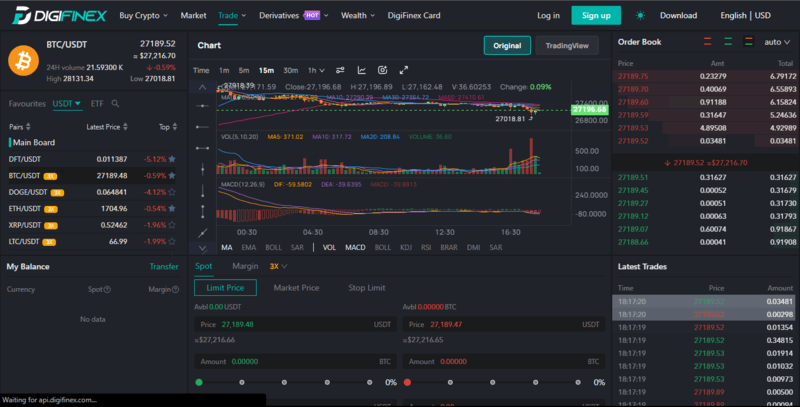Switch to the ETF tab
This screenshot has height=407, width=800.
point(97,104)
